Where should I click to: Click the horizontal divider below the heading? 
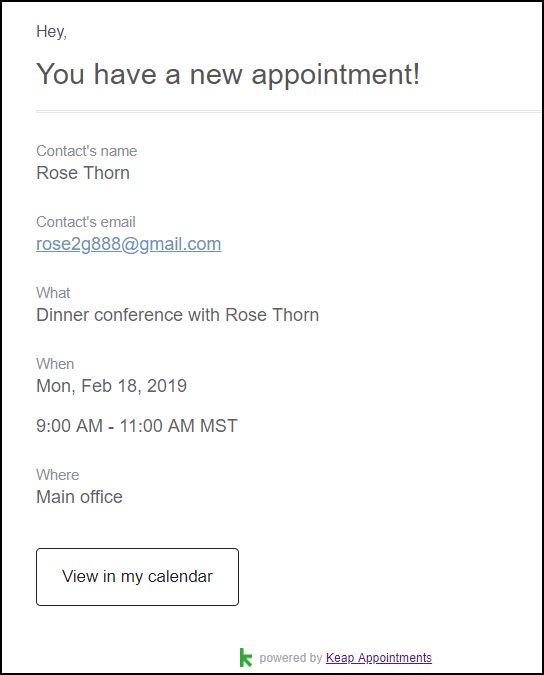pos(288,111)
